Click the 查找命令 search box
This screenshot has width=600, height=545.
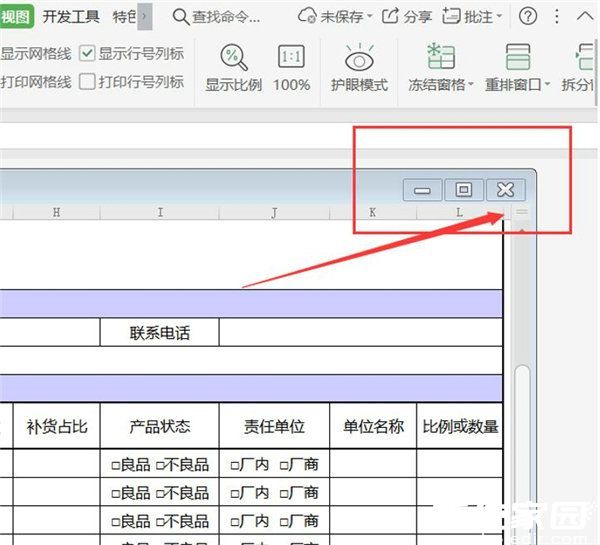coord(217,16)
